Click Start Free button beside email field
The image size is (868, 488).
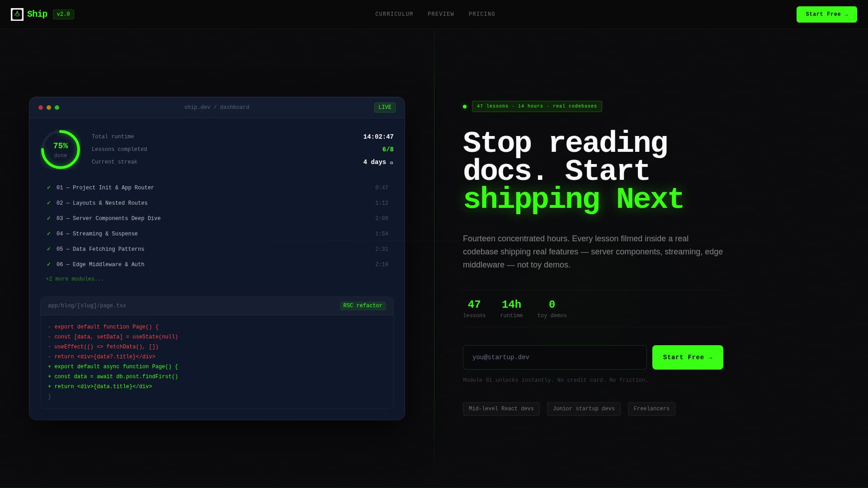pyautogui.click(x=688, y=357)
